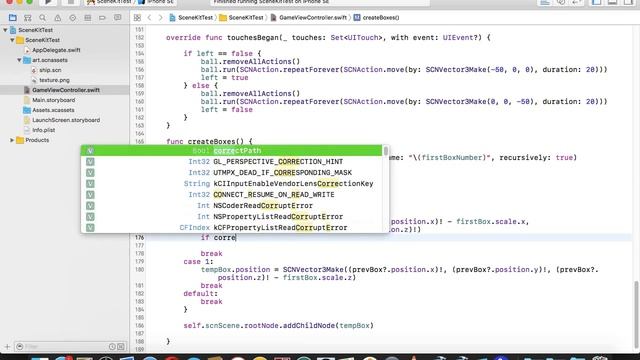Click the Stop button in toolbar
Viewport: 640px width, 360px height.
pyautogui.click(x=71, y=2)
